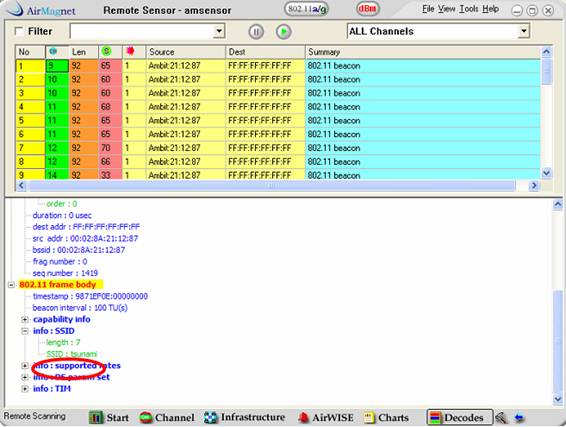
Task: Collapse the 802.11 frame body node
Action: (12, 285)
